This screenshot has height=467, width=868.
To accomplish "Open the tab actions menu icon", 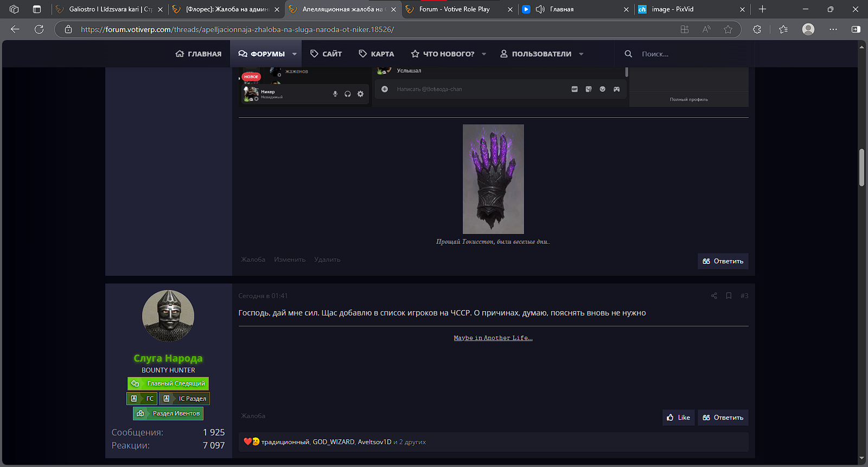I will 37,9.
